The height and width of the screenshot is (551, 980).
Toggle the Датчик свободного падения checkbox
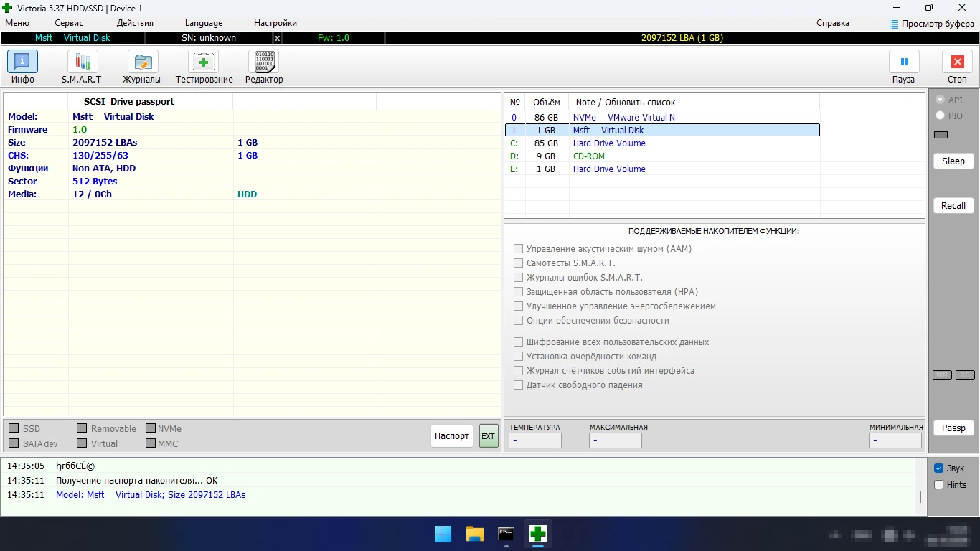click(518, 385)
